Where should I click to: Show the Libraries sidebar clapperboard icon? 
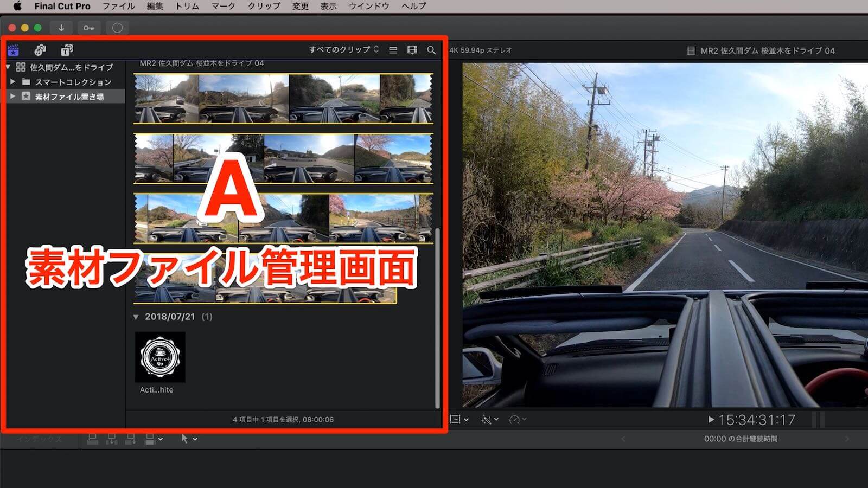point(14,50)
